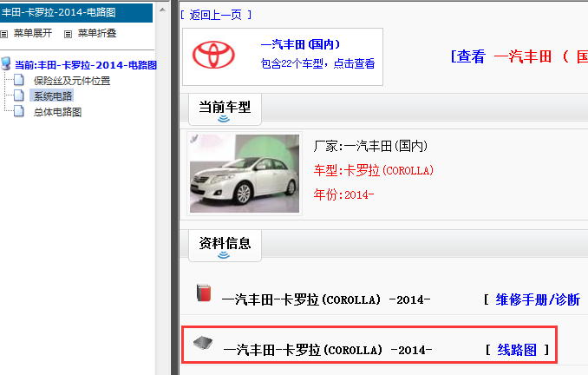
Task: Click the white Corolla car thumbnail
Action: tap(245, 174)
